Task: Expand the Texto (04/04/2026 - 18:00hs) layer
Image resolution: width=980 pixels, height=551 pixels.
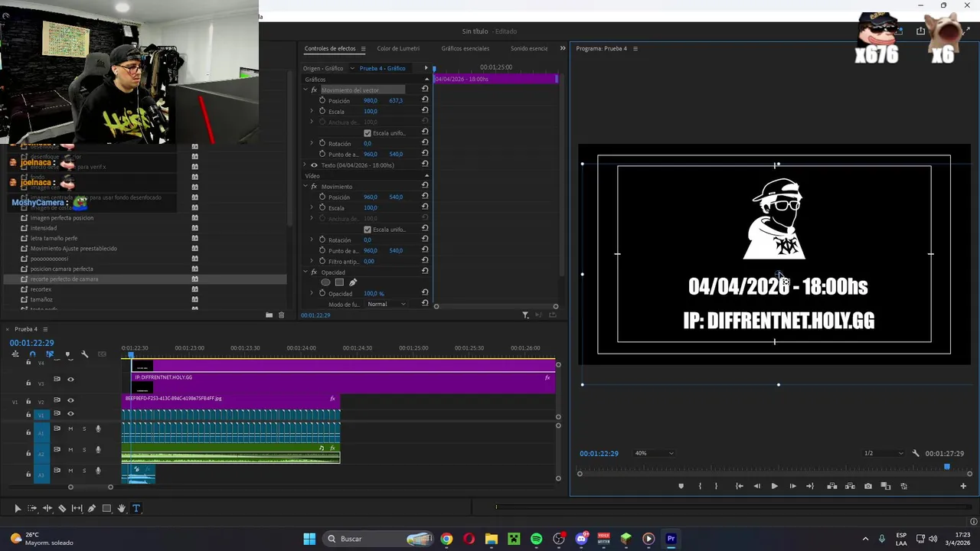Action: [x=305, y=165]
